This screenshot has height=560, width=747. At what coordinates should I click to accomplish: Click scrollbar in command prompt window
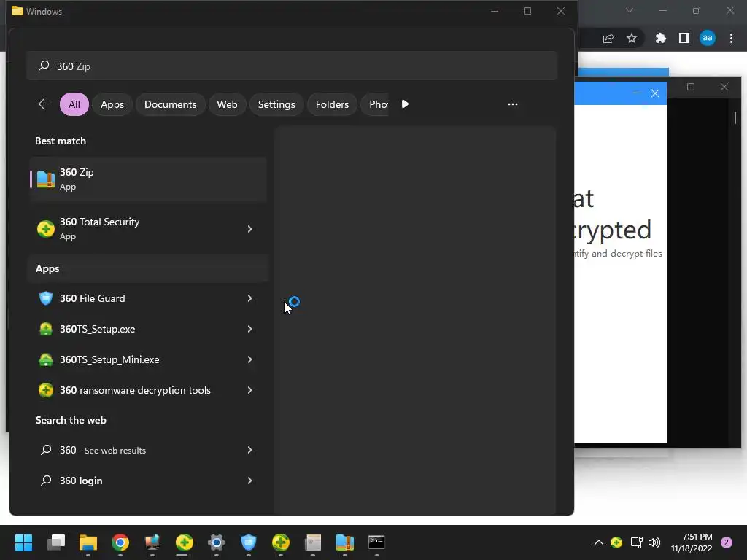click(735, 117)
